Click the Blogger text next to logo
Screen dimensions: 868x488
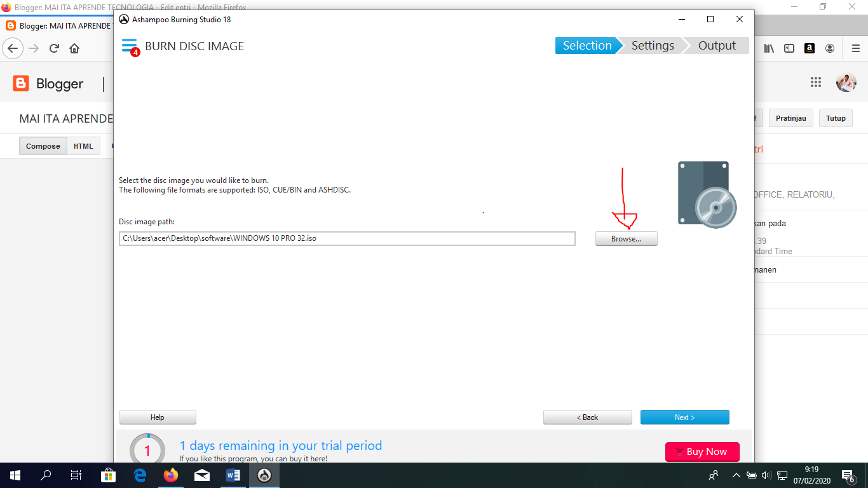coord(60,83)
